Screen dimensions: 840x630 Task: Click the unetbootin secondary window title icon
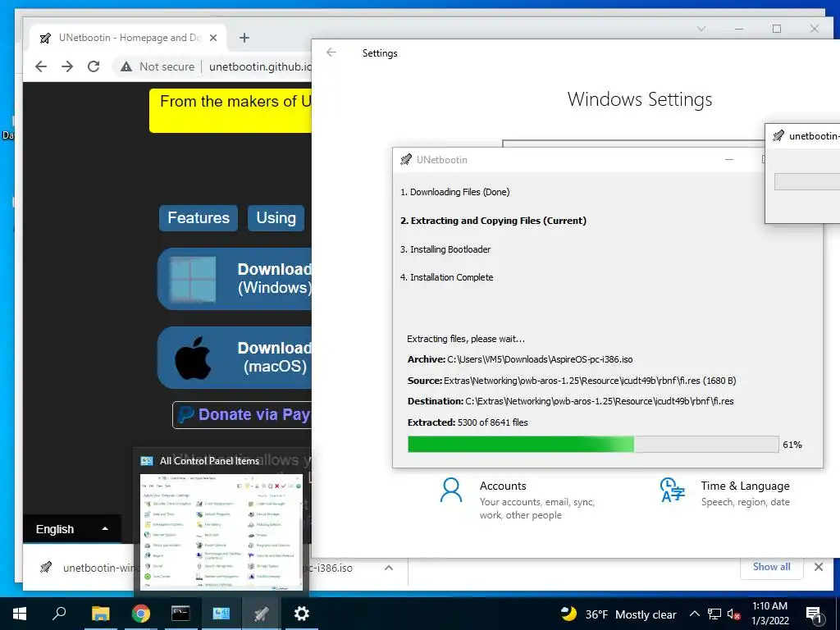click(778, 135)
